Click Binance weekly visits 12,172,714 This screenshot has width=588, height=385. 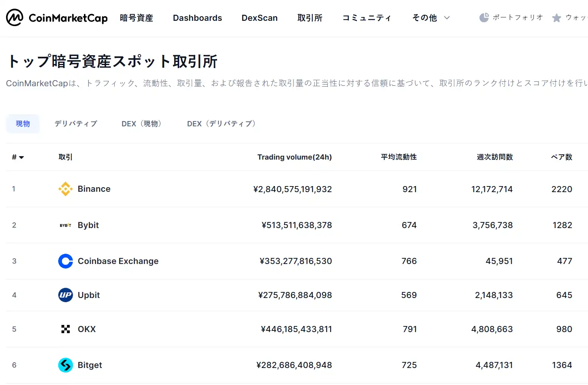click(x=492, y=189)
